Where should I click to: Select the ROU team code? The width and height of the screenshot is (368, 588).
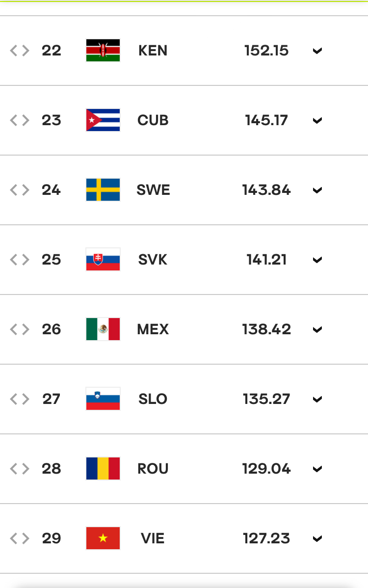[x=153, y=469]
